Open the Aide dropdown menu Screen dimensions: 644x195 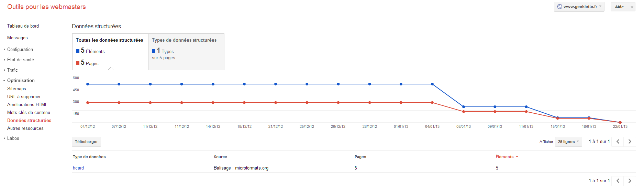click(x=622, y=7)
